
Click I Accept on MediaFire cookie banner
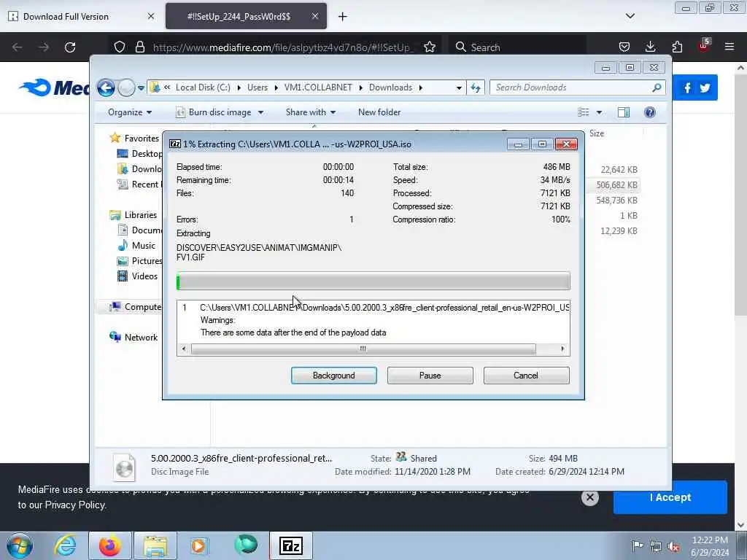(x=670, y=497)
